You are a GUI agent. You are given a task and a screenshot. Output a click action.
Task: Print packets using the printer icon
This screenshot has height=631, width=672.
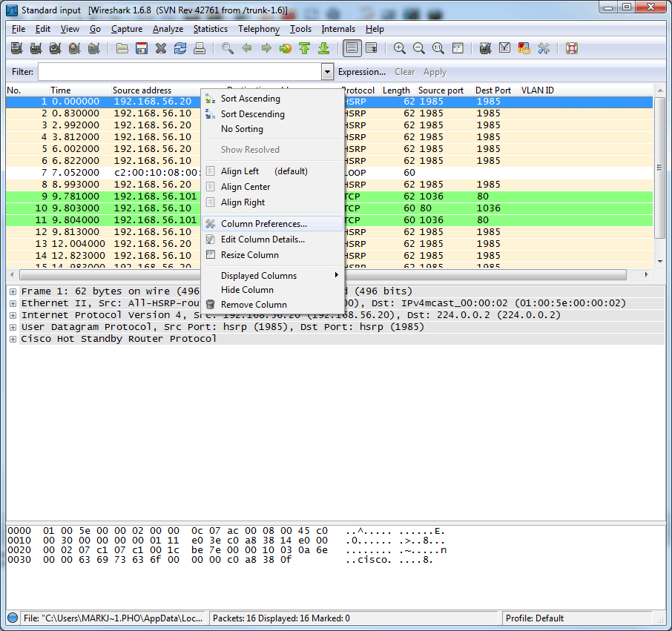pos(200,48)
